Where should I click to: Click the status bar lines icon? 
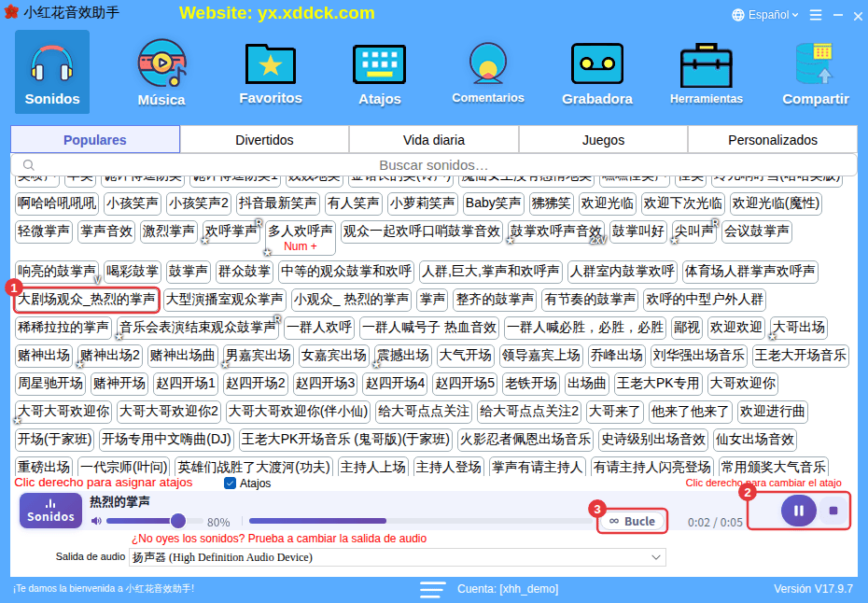tap(432, 589)
